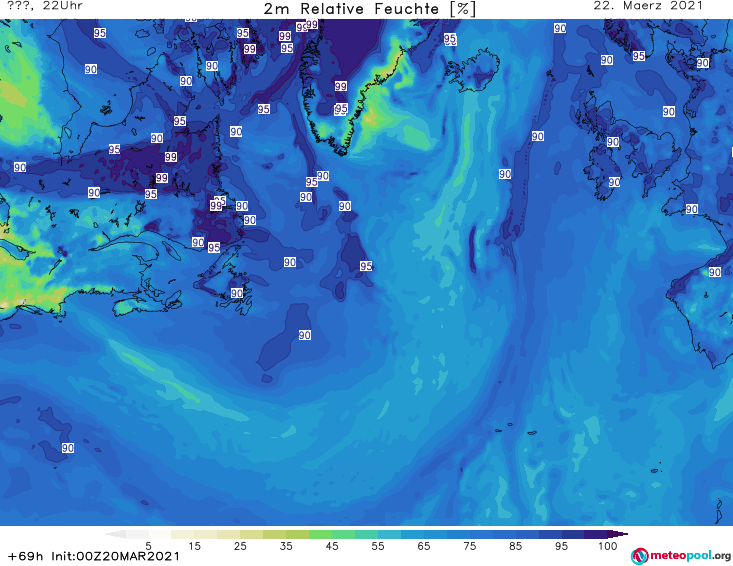Click the meteopool.org logo
This screenshot has width=733, height=566.
681,556
